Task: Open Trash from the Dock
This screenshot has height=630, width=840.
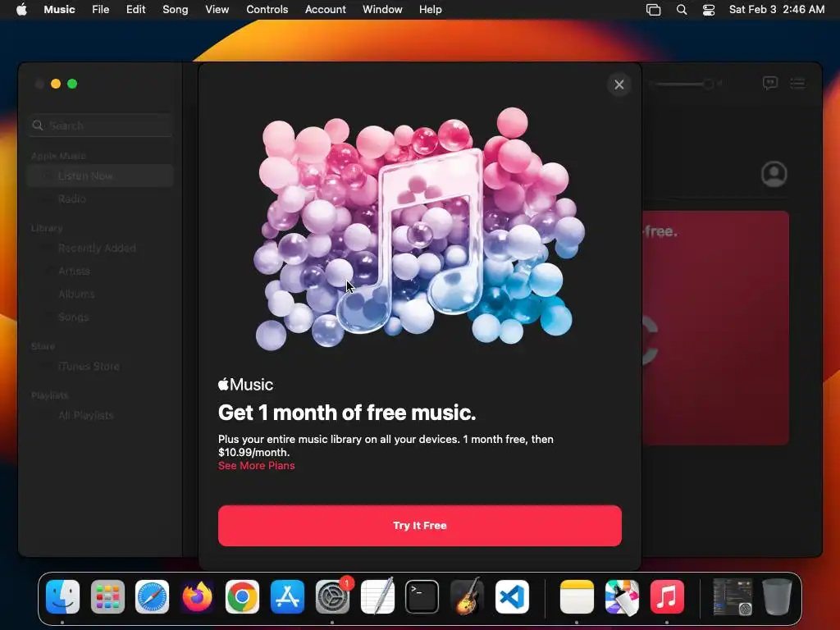Action: (778, 596)
